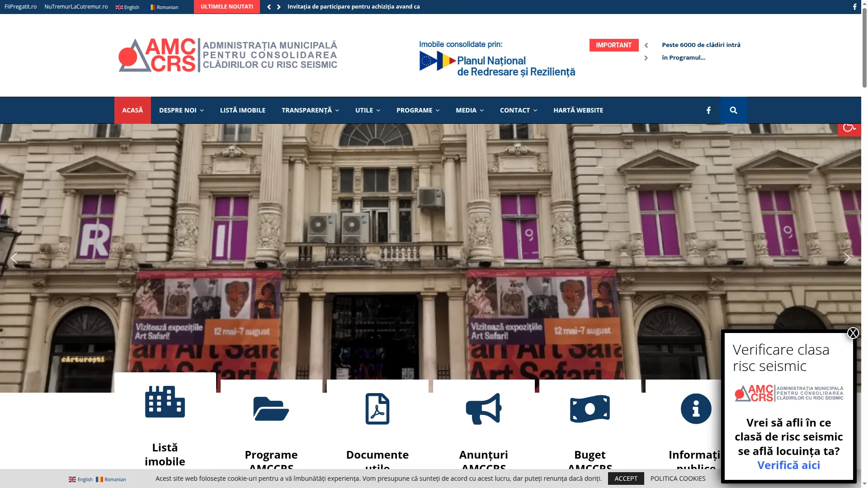Switch language to English in top bar
This screenshot has height=488, width=868.
(127, 7)
